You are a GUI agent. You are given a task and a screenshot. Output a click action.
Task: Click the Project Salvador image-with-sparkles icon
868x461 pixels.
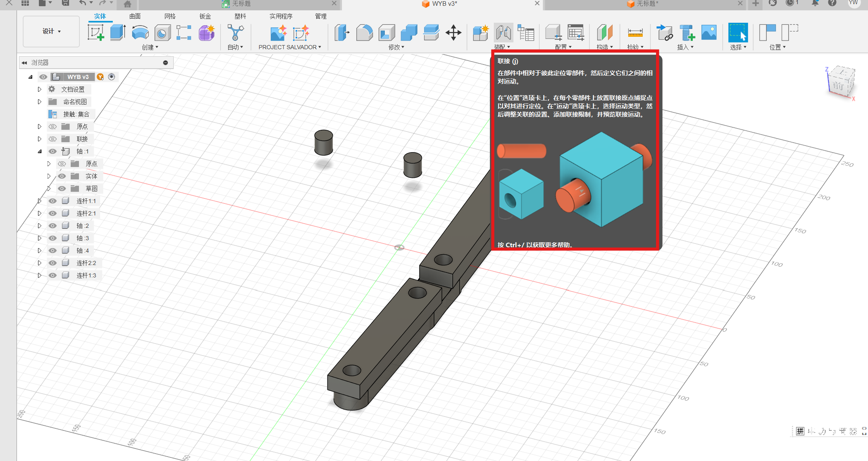tap(278, 33)
